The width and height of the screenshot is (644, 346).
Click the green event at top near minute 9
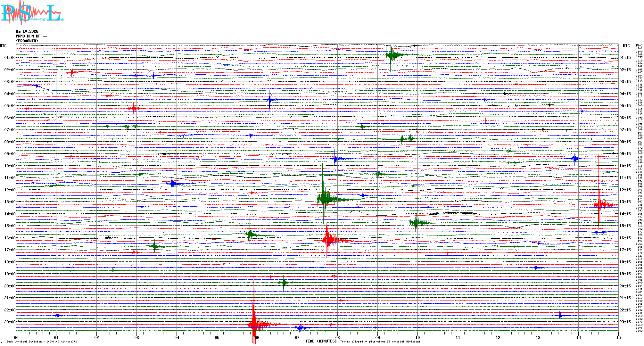tap(391, 54)
